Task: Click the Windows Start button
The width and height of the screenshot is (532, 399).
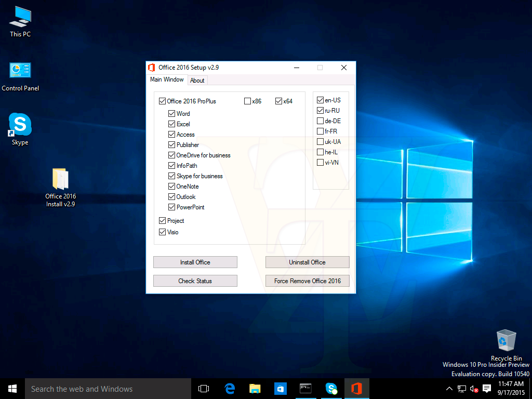Action: (x=12, y=389)
